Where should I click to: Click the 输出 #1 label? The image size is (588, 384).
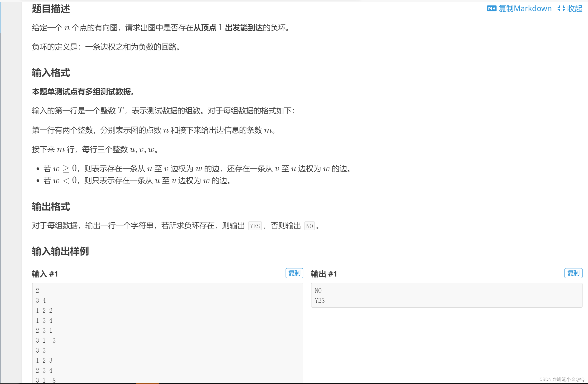[x=324, y=274]
